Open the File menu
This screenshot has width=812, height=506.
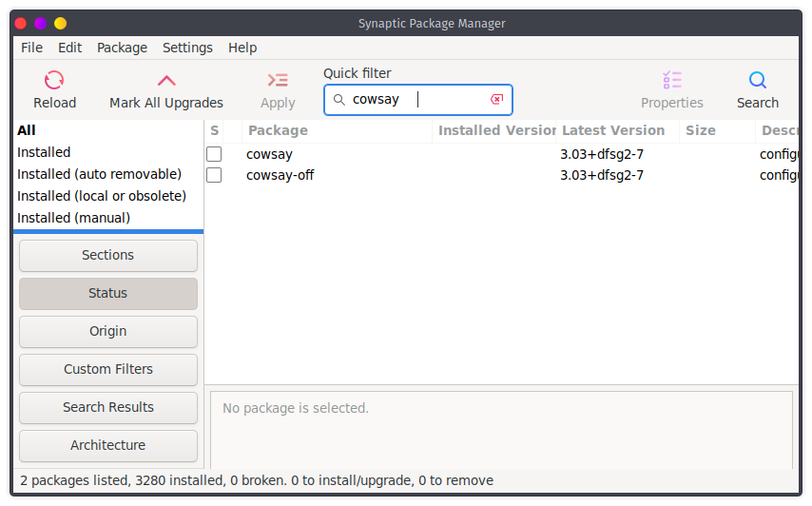(31, 48)
